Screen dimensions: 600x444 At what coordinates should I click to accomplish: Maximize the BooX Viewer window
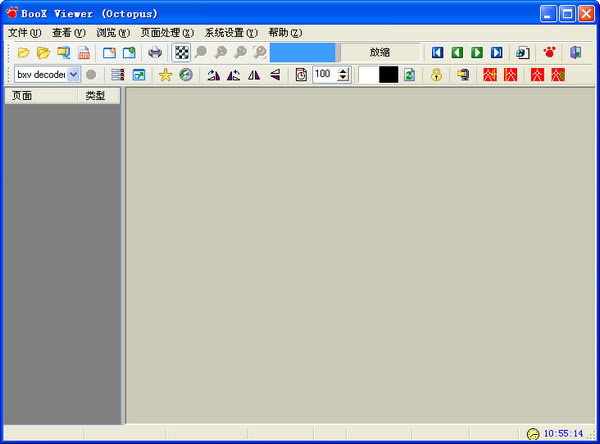point(567,14)
